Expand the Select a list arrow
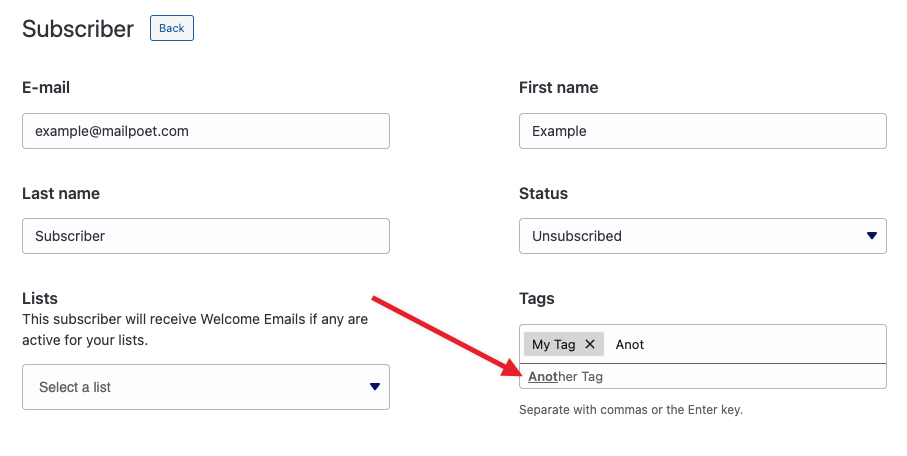Screen dimensions: 907x456 pos(375,387)
